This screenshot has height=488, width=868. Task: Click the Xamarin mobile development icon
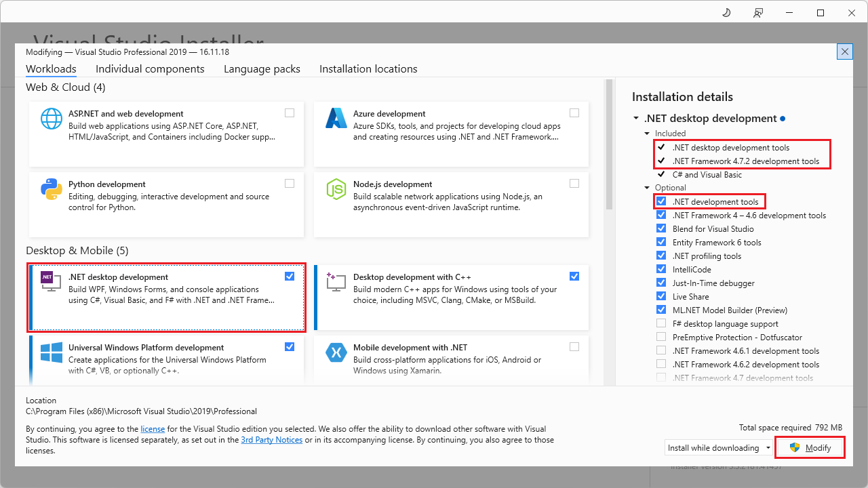pos(336,352)
